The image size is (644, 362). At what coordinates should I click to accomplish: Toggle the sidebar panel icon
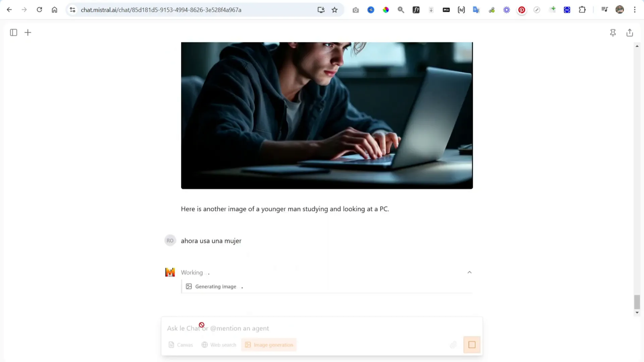pos(14,33)
